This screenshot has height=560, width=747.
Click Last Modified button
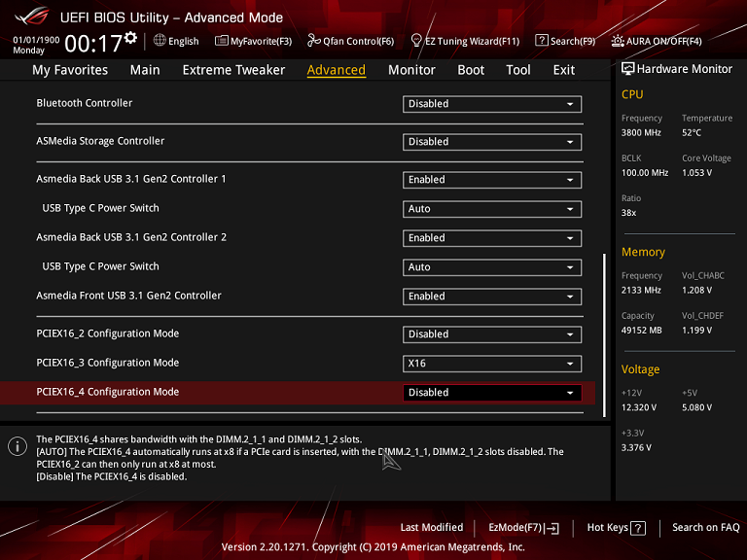432,528
